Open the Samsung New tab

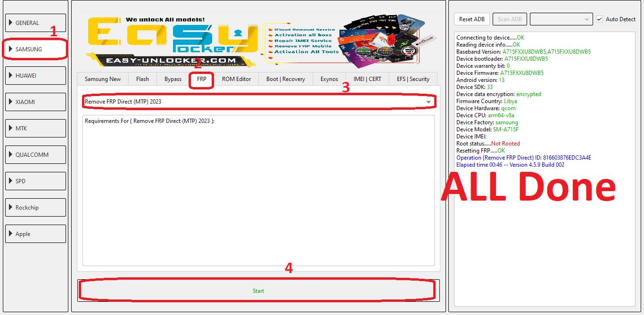(x=103, y=79)
